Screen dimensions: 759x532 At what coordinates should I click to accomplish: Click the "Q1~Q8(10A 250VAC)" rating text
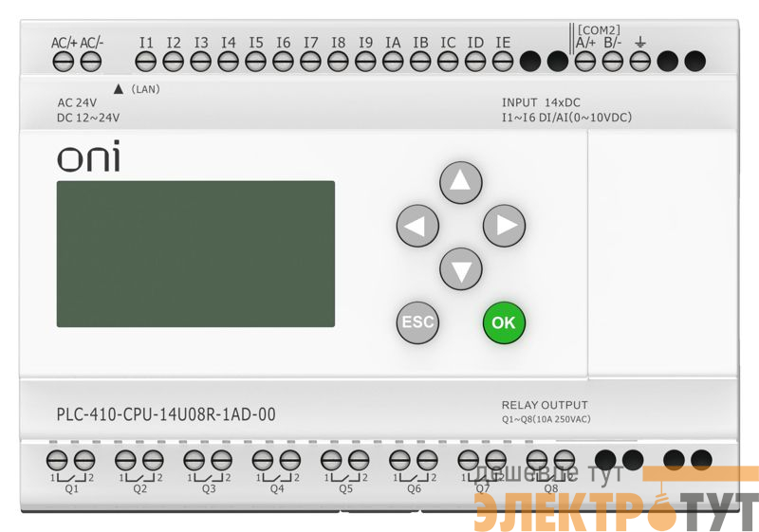tap(546, 419)
